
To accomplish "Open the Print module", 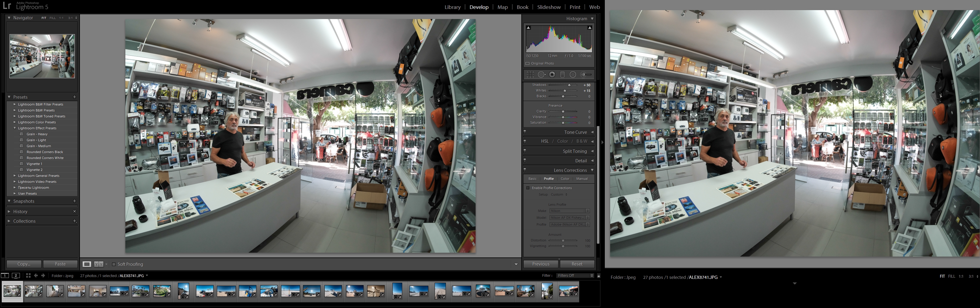I will 575,7.
